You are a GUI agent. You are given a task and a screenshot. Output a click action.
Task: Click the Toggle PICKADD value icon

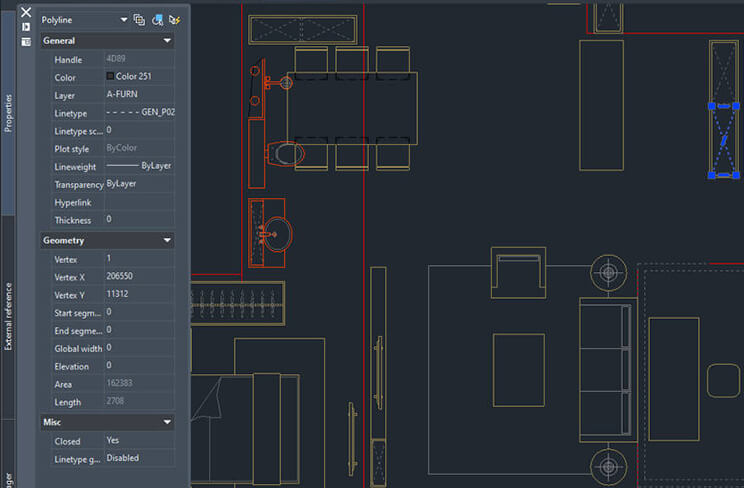140,19
